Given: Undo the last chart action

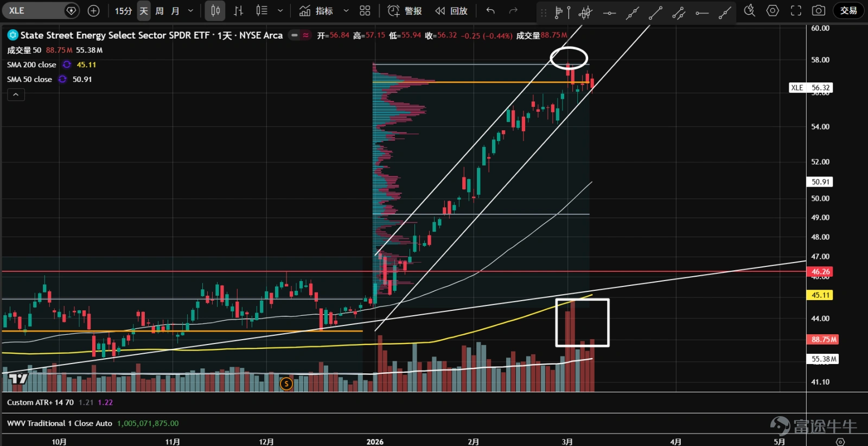Looking at the screenshot, I should coord(490,11).
